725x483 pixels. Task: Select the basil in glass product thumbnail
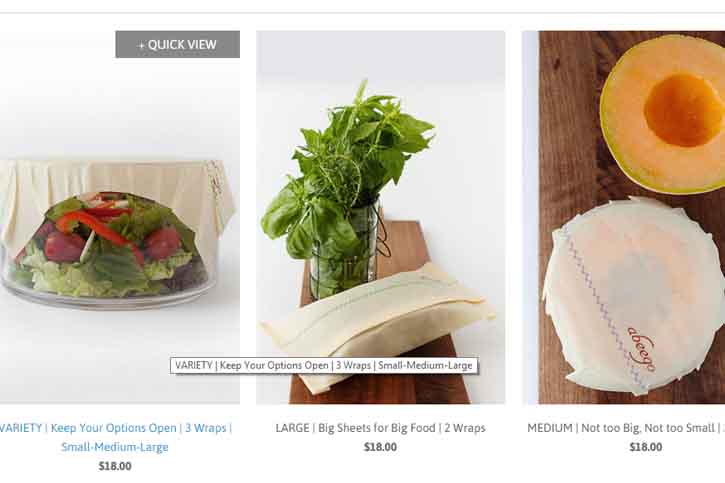[381, 217]
